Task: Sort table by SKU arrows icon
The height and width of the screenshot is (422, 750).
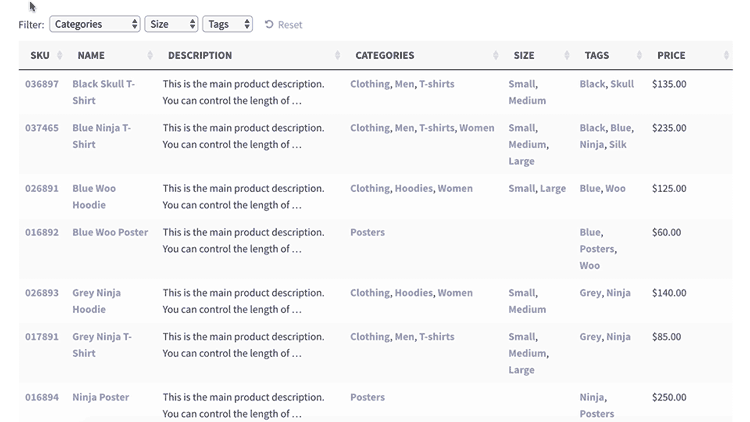Action: [59, 56]
